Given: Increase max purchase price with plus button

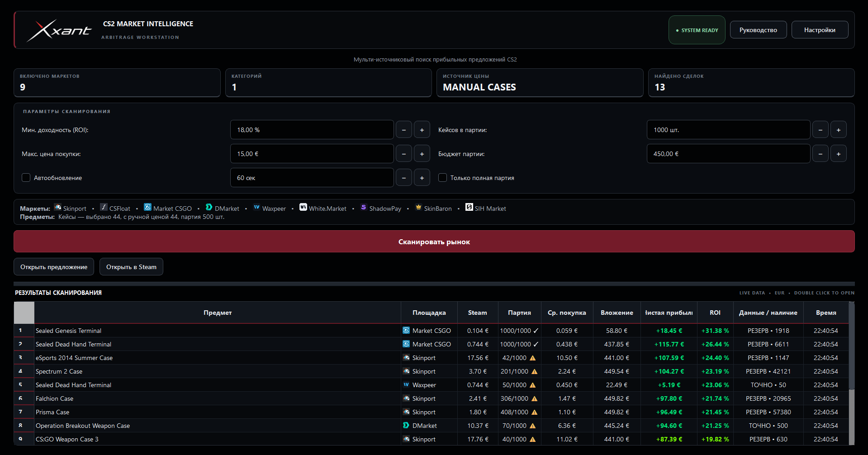Looking at the screenshot, I should 422,154.
